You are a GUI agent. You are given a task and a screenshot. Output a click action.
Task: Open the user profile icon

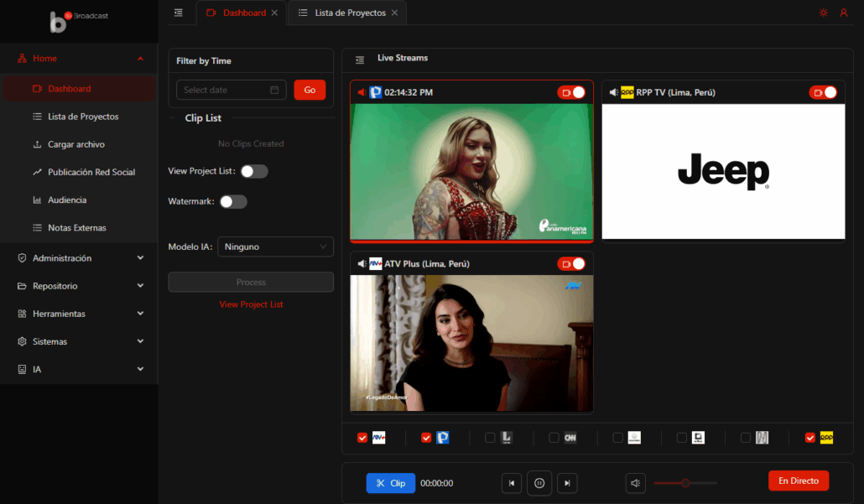844,13
